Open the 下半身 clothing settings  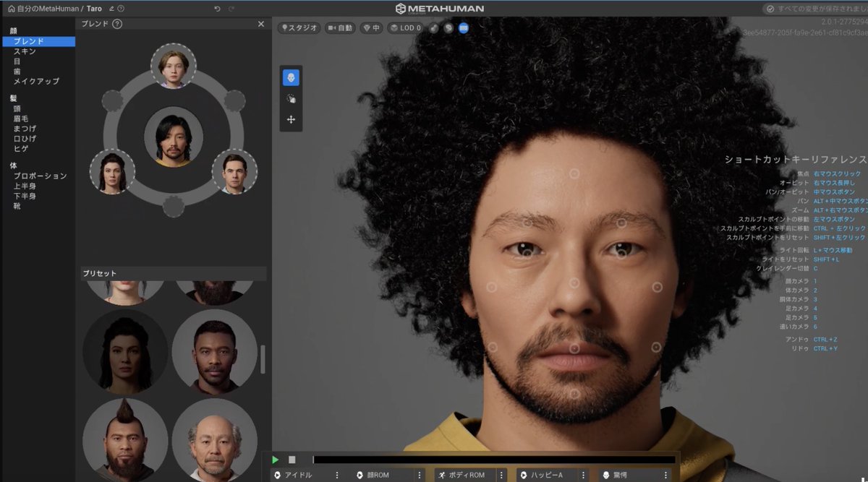pyautogui.click(x=25, y=196)
